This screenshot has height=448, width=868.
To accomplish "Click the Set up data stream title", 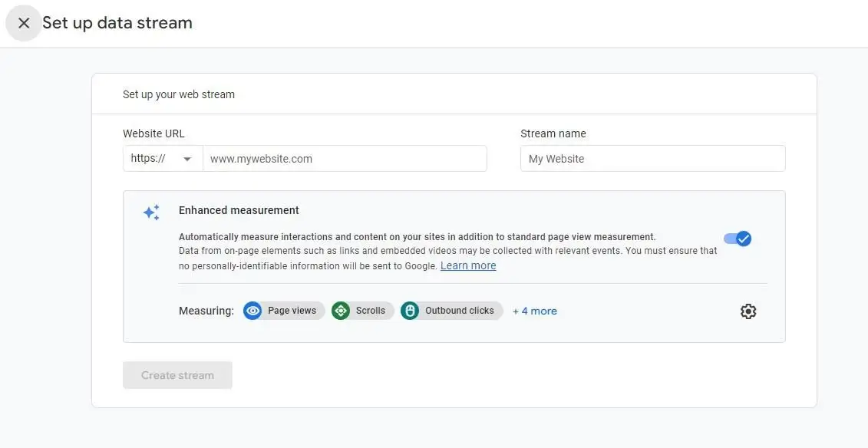I will click(117, 23).
